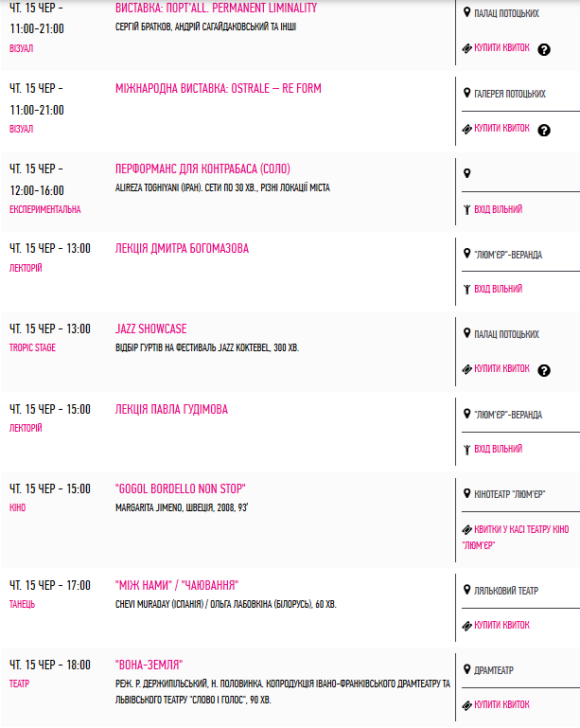The image size is (580, 728).
Task: Click Квитки у касі театру кіно link
Action: tap(516, 537)
